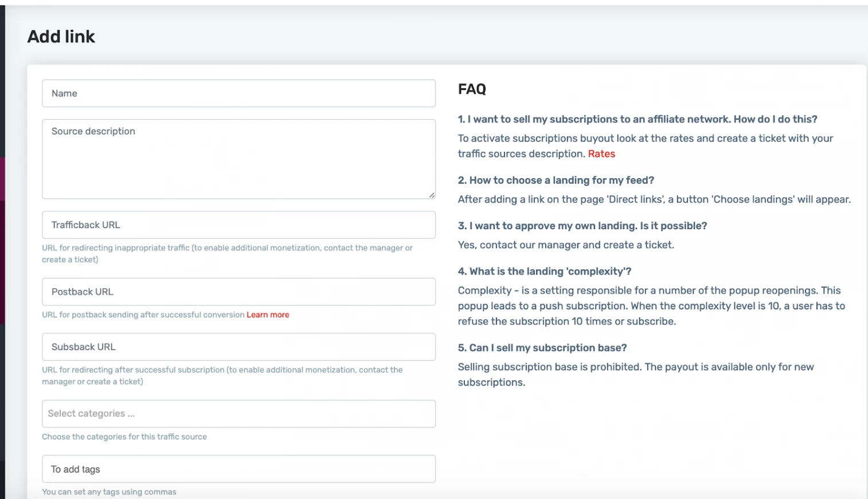Screen dimensions: 868x499
Task: Click into the Trafficback URL field
Action: click(x=238, y=225)
